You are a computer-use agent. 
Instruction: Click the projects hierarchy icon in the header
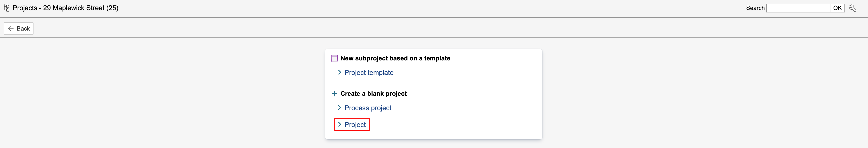[x=6, y=8]
